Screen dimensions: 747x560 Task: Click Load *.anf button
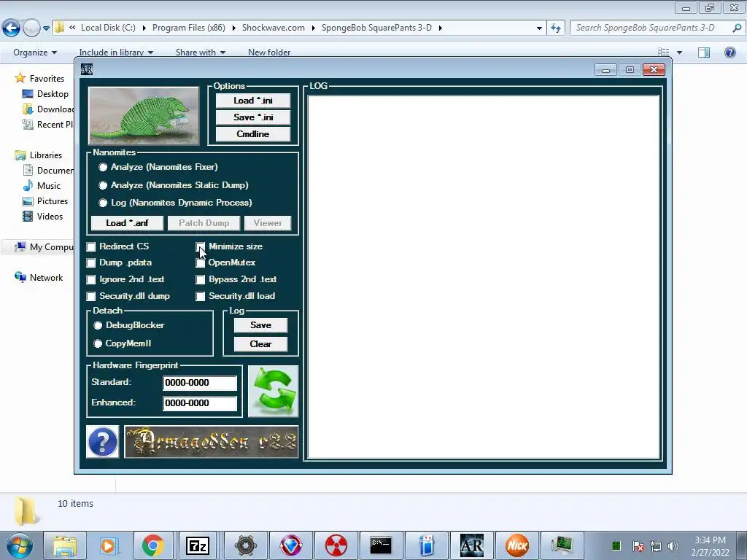(127, 223)
